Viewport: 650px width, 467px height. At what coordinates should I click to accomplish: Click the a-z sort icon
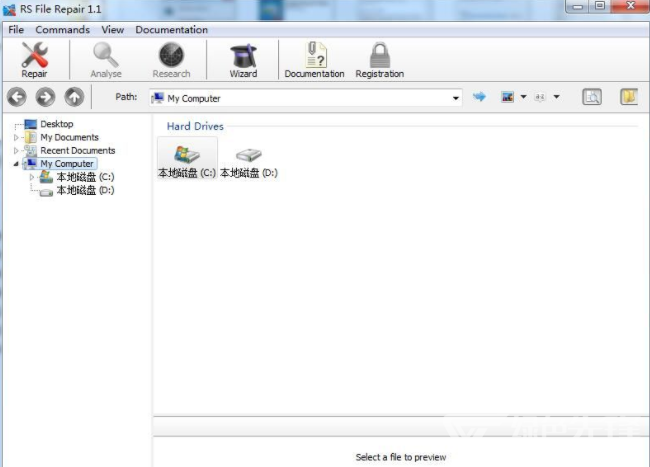coord(540,97)
